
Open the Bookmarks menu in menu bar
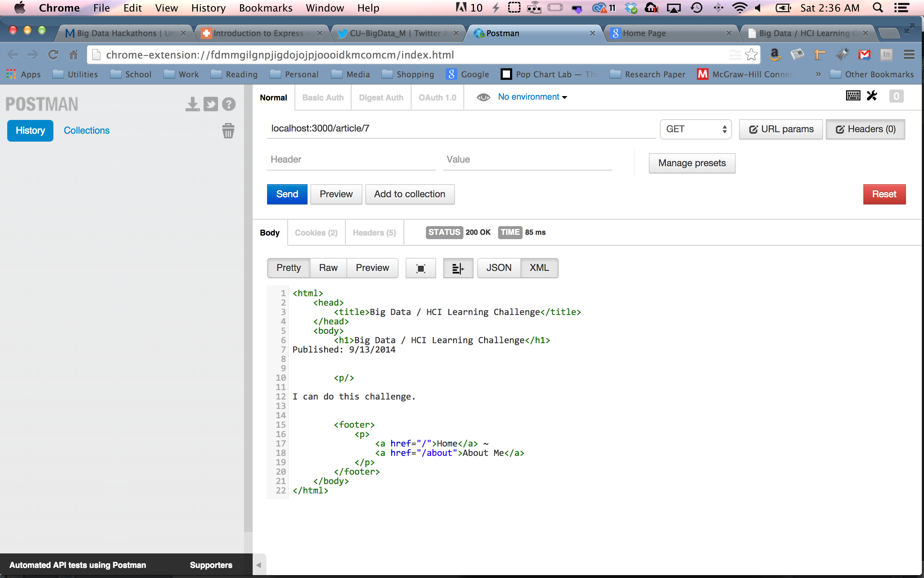(x=265, y=8)
